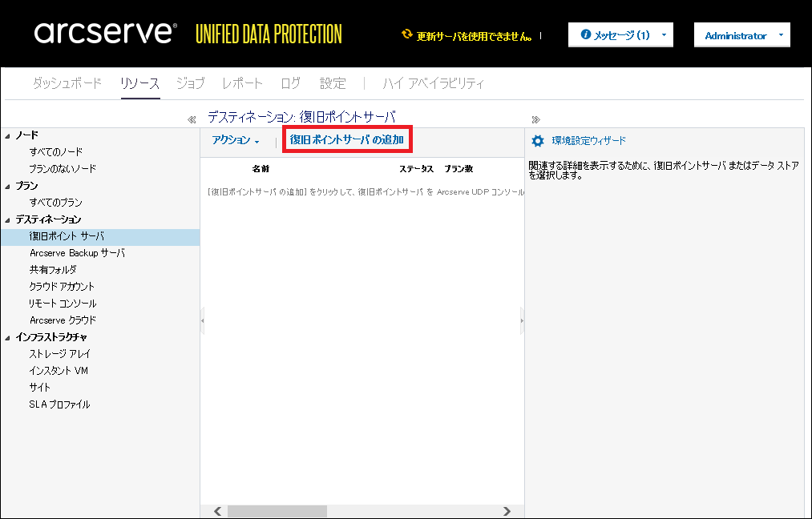Click the arcserve logo

click(105, 33)
